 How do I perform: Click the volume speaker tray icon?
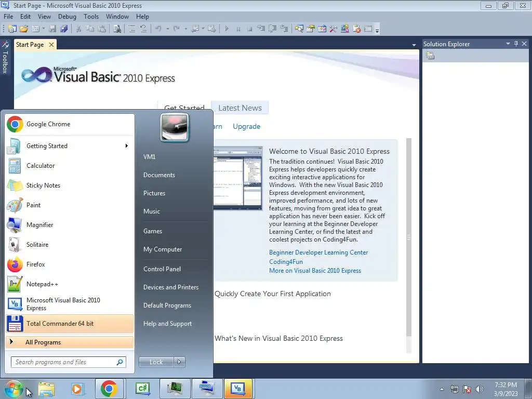click(x=479, y=389)
